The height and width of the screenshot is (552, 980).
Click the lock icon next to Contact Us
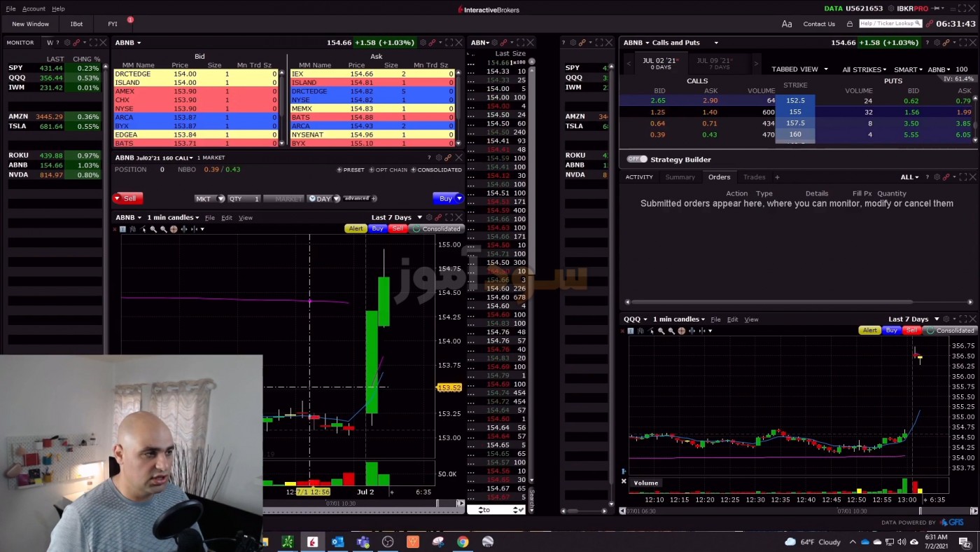(850, 24)
